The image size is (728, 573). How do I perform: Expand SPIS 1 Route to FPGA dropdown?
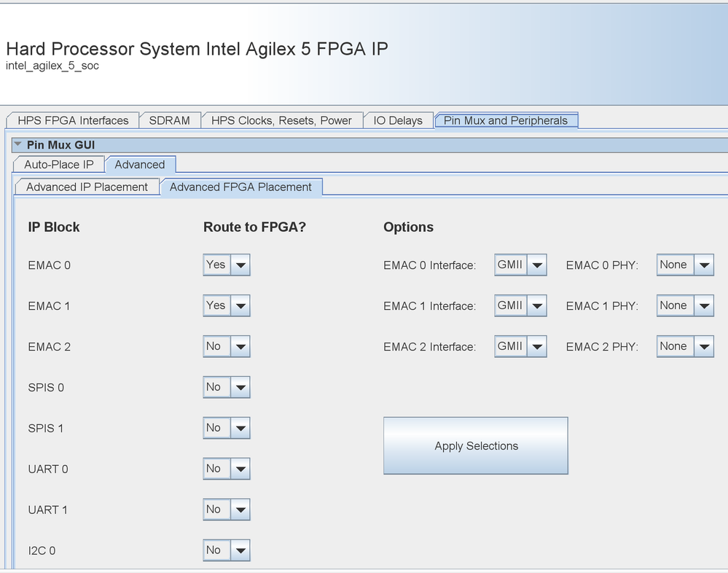[x=226, y=428]
